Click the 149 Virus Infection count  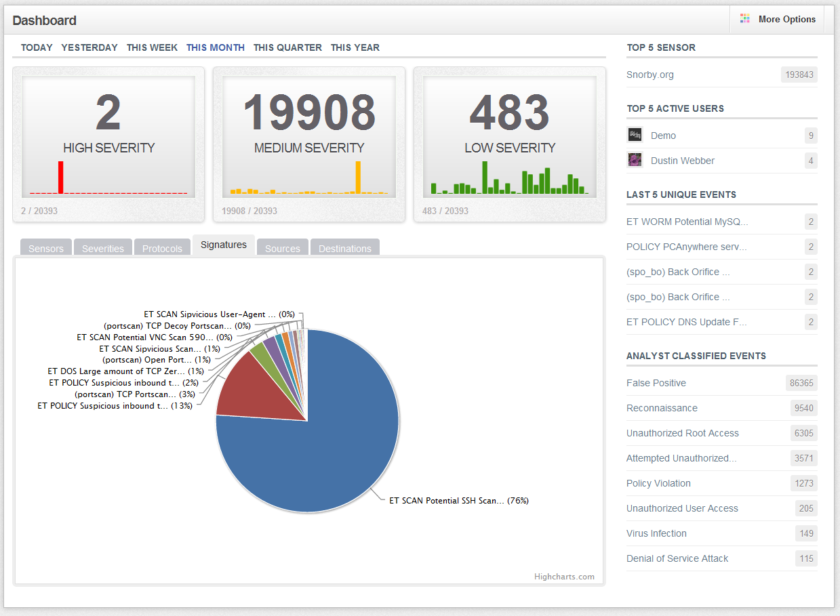(x=806, y=533)
